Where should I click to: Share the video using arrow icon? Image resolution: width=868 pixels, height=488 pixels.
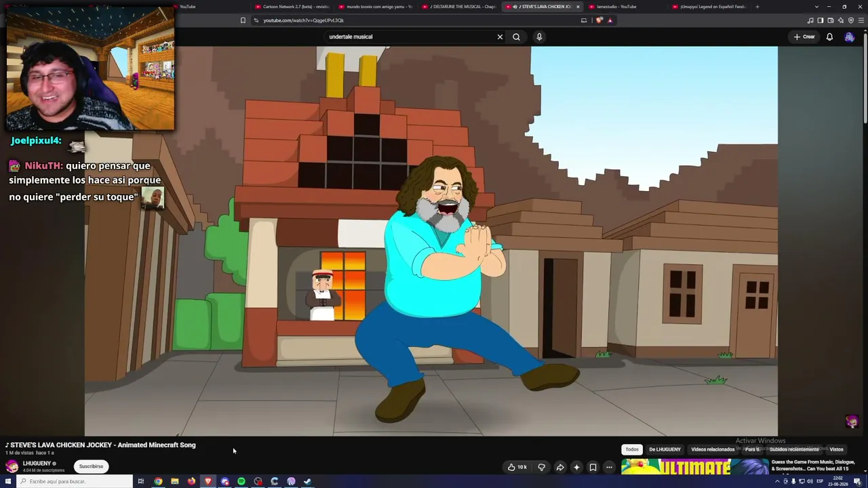(560, 467)
